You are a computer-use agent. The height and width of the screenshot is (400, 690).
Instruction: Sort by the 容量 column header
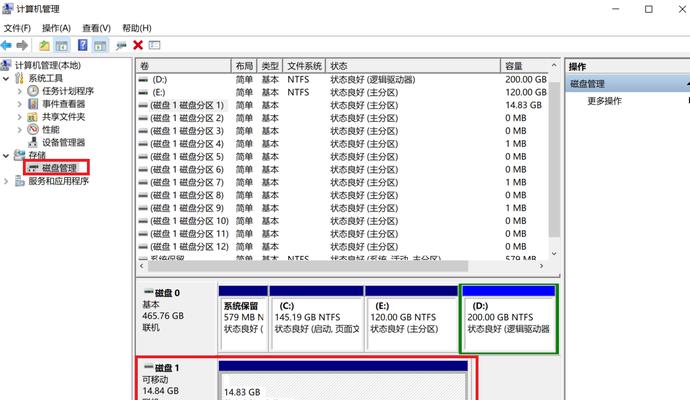tap(525, 66)
